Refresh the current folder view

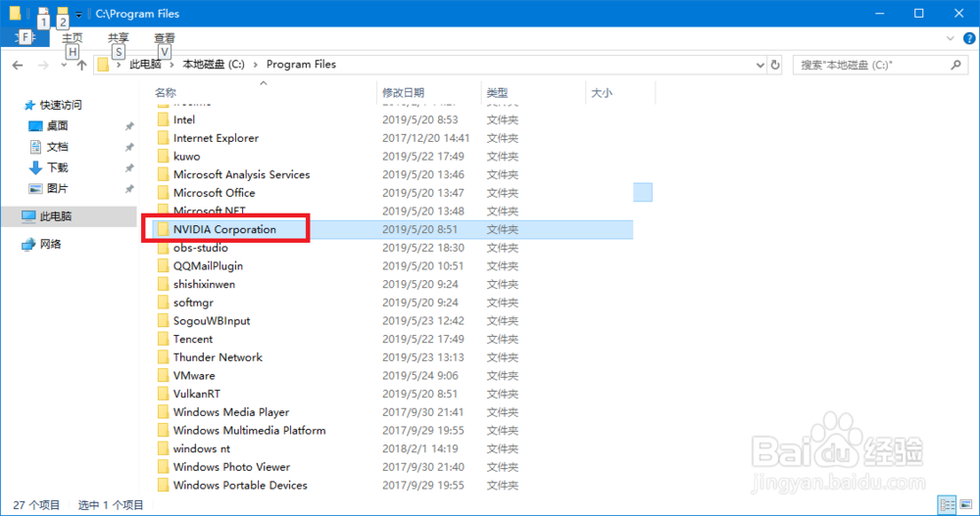[775, 65]
